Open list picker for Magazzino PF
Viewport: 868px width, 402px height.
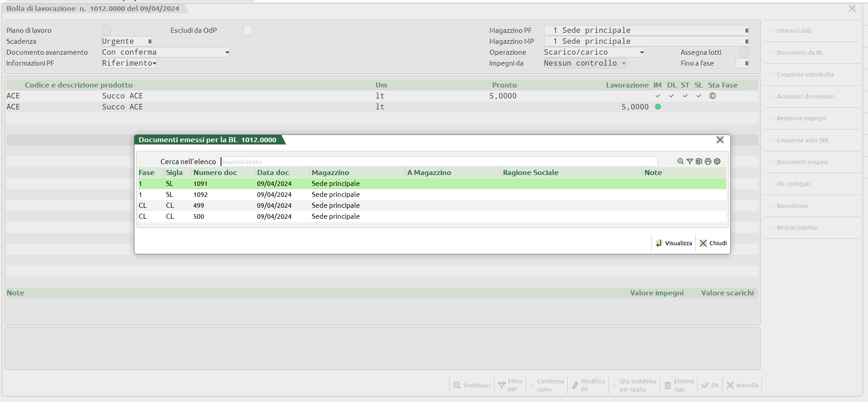(x=746, y=31)
